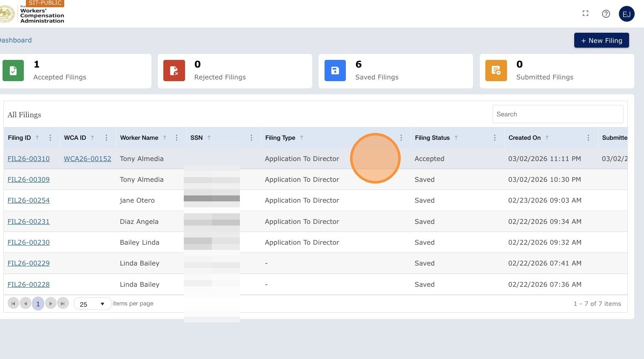Click the red Rejected Filings icon
The image size is (644, 359).
[x=174, y=71]
